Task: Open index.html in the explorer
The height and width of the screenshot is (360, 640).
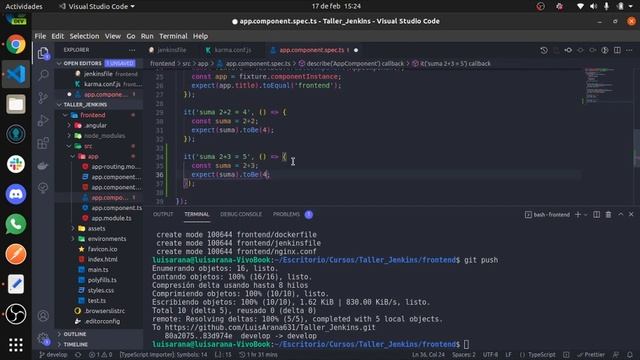Action: coord(102,260)
